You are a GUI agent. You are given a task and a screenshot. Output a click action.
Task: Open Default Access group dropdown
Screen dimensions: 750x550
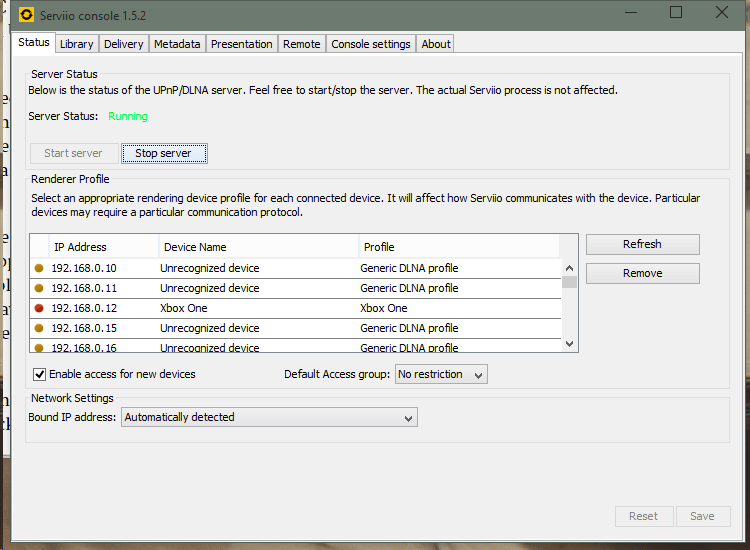pyautogui.click(x=441, y=374)
